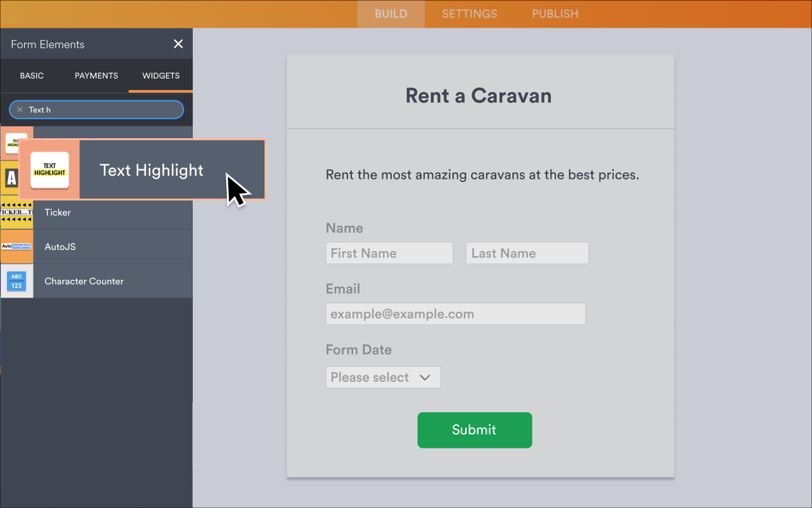Select the AutoJS widget icon
The height and width of the screenshot is (508, 812).
pyautogui.click(x=17, y=247)
